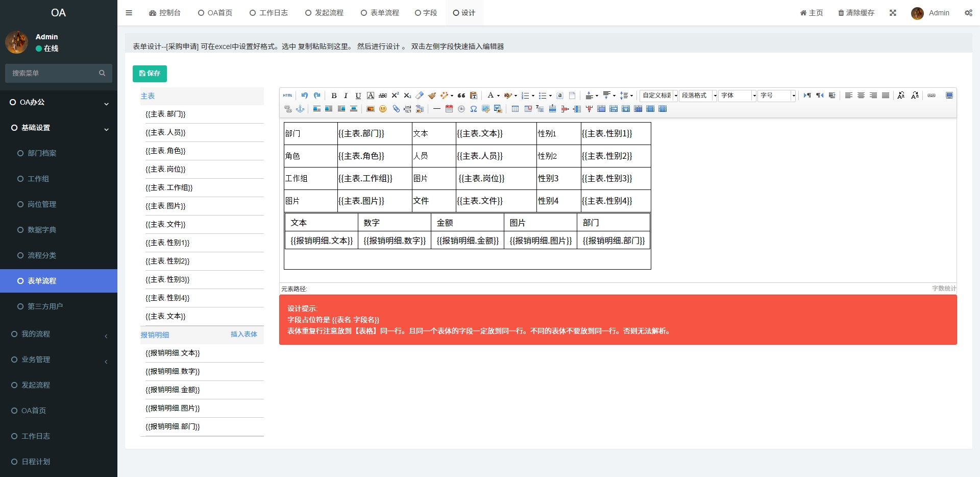
Task: Expand the OA办公 sidebar menu
Action: (58, 102)
